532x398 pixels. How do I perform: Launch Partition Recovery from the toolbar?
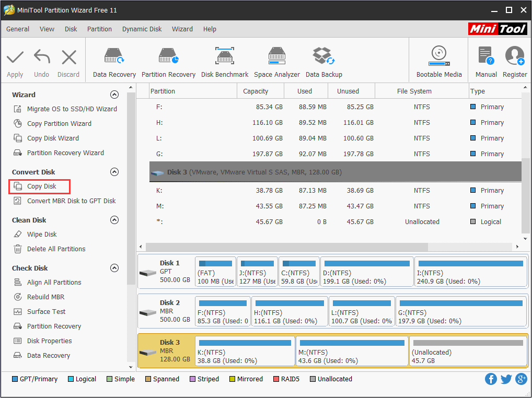pyautogui.click(x=168, y=60)
